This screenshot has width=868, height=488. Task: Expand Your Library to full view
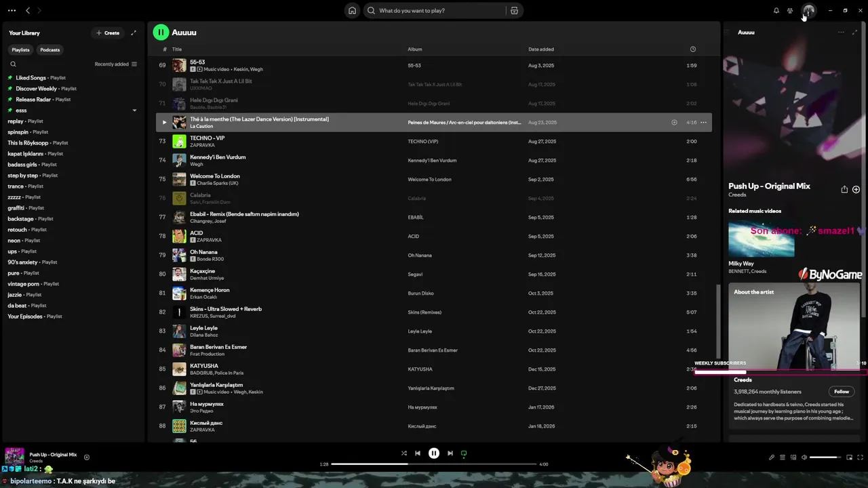[134, 33]
